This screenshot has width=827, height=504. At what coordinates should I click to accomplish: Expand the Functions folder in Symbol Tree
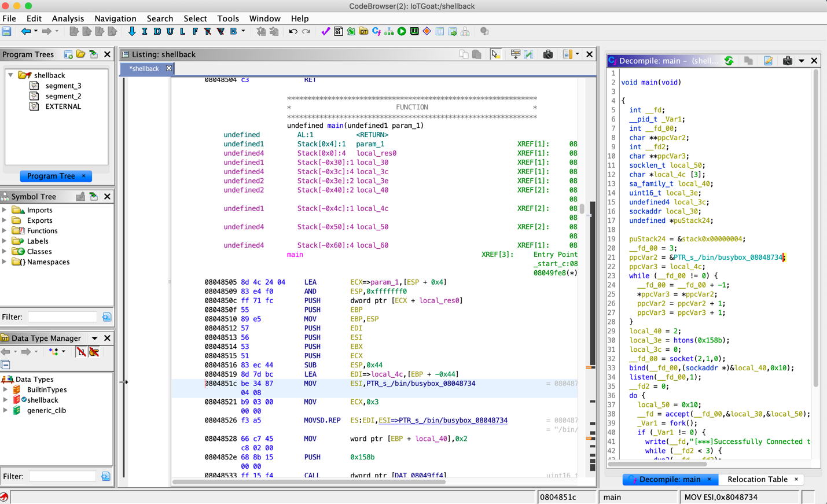(x=5, y=231)
